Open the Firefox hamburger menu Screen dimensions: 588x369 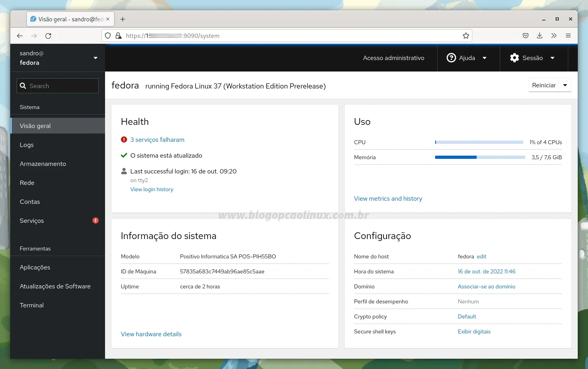[568, 36]
